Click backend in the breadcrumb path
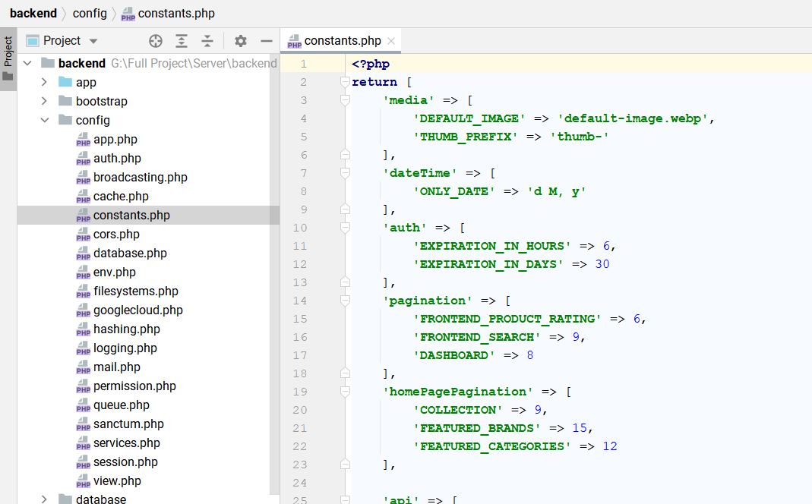Image resolution: width=812 pixels, height=504 pixels. point(33,13)
